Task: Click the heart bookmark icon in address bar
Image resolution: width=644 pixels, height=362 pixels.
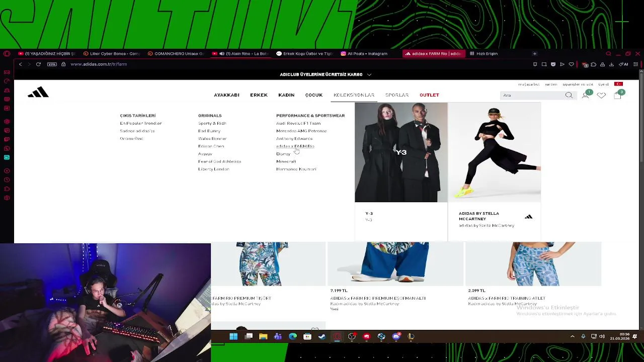Action: tap(571, 64)
